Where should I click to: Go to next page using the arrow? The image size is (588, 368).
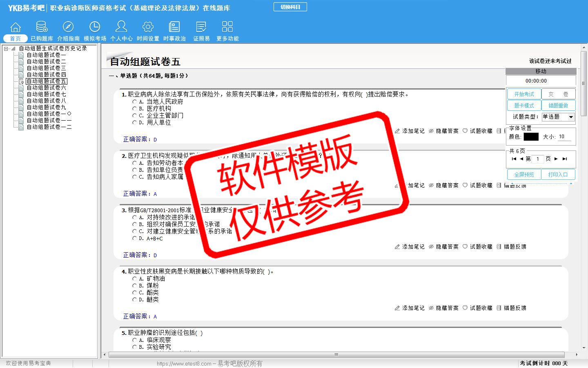(x=556, y=159)
